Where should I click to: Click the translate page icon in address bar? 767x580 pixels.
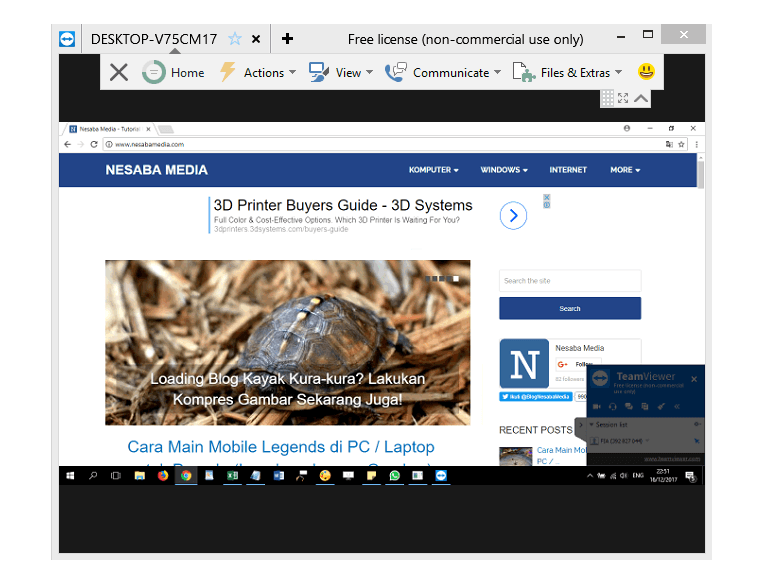(x=669, y=144)
